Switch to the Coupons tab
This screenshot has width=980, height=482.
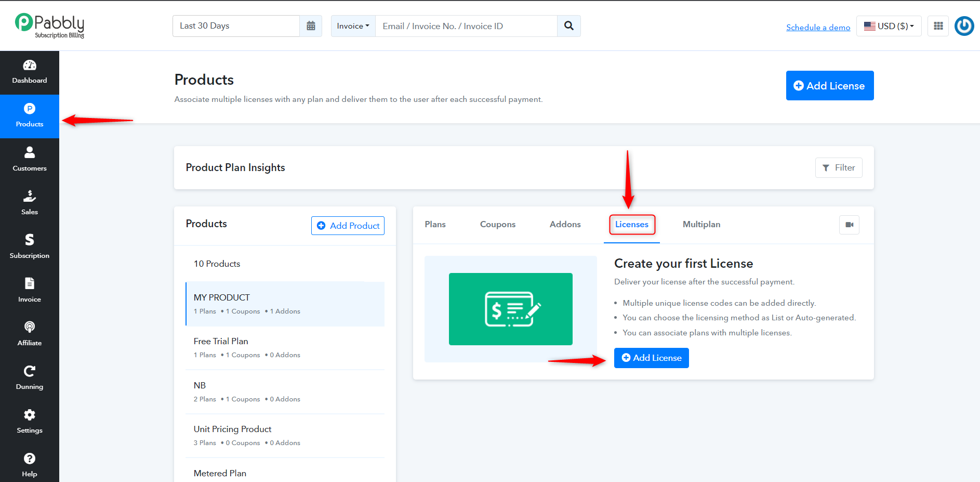coord(498,225)
